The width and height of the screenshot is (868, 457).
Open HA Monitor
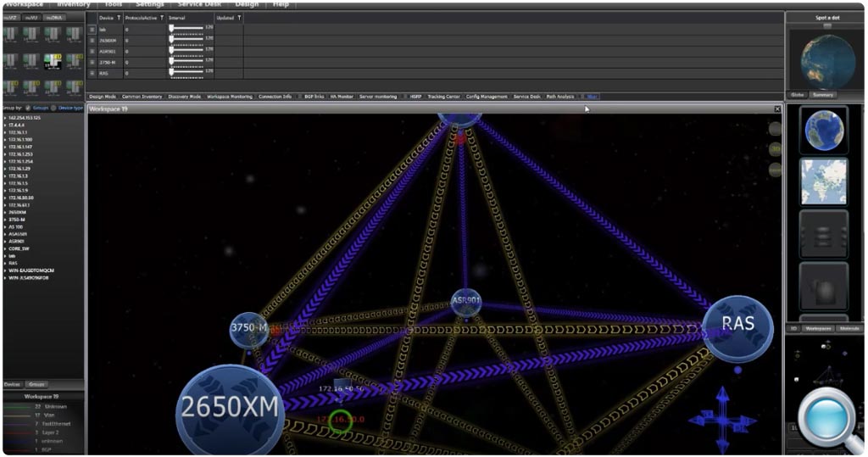tap(342, 97)
